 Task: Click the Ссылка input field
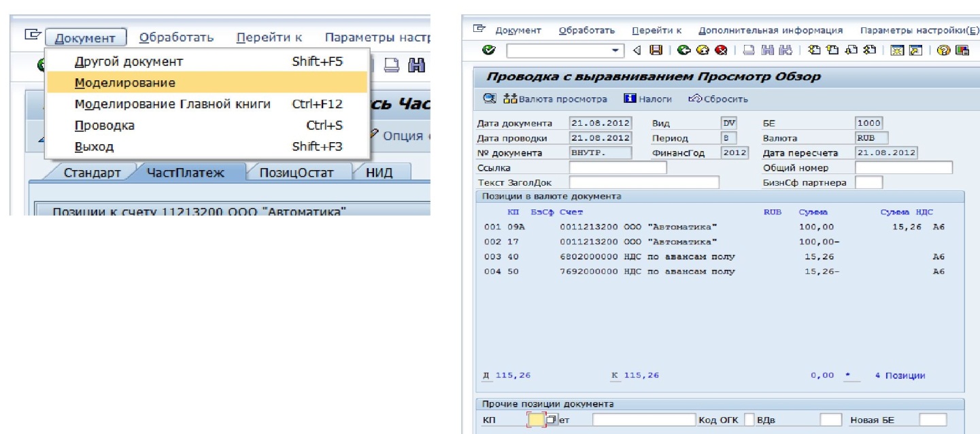point(618,167)
